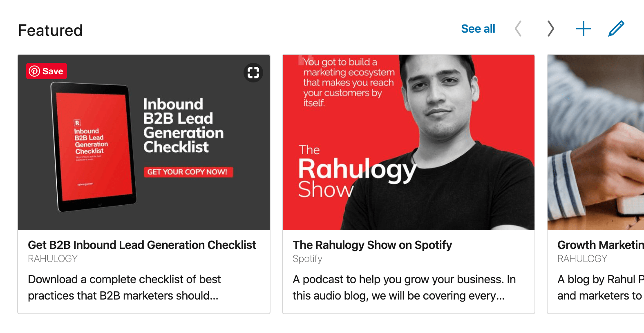644x333 pixels.
Task: Click RAHULOGY source under checklist title
Action: point(53,259)
